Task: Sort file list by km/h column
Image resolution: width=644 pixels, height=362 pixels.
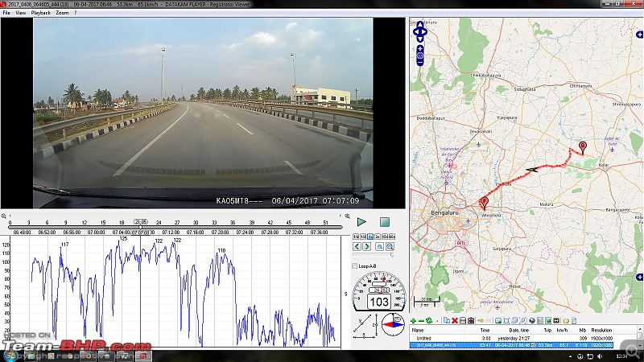Action: click(x=562, y=331)
